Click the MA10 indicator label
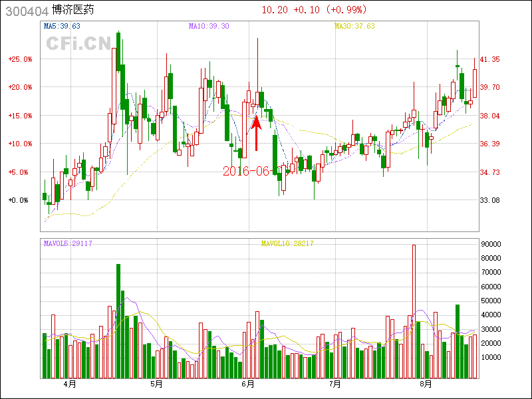This screenshot has height=399, width=532. (x=209, y=27)
